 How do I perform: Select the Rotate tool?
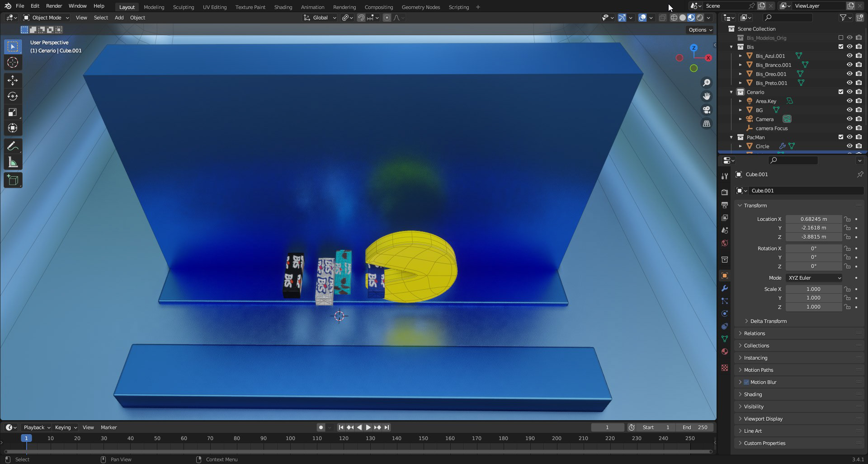point(13,96)
